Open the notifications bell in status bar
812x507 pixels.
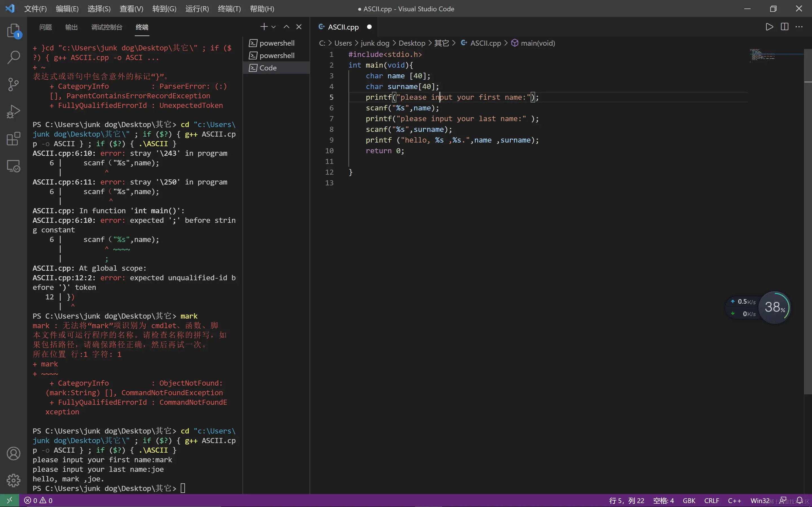(x=800, y=500)
